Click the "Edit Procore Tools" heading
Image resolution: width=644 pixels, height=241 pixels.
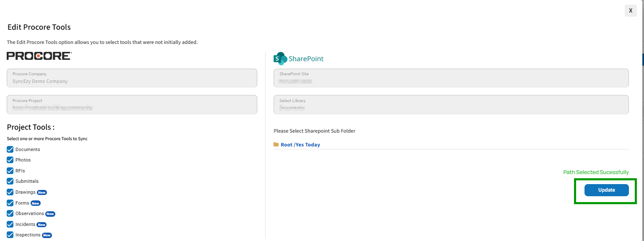tap(39, 27)
